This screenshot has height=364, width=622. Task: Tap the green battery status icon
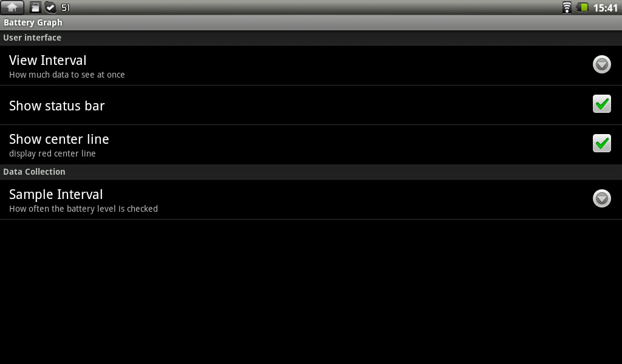pos(583,7)
